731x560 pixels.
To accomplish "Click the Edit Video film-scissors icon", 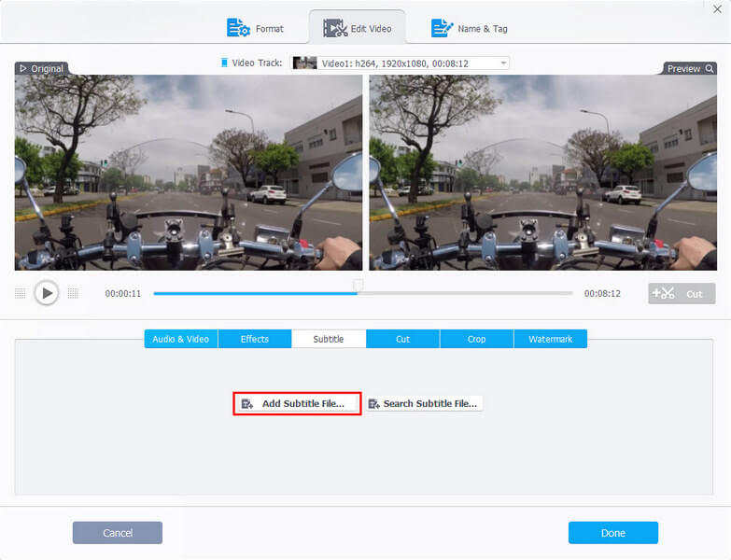I will (335, 28).
